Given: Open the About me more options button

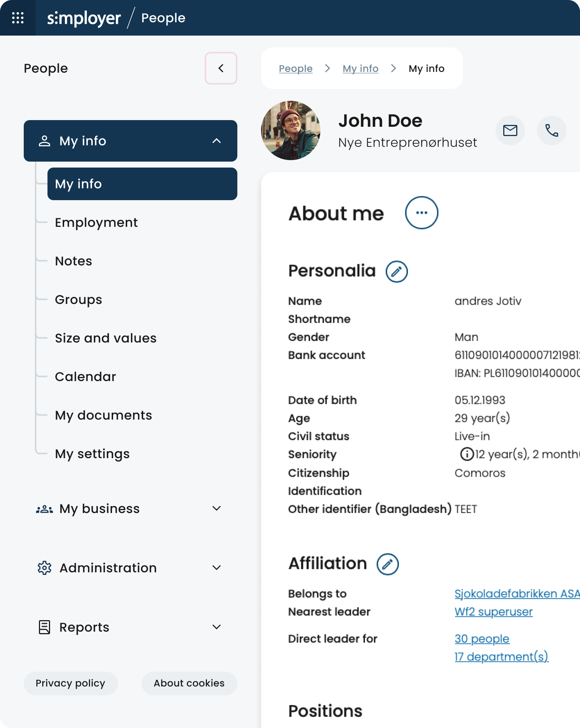Looking at the screenshot, I should click(x=421, y=213).
